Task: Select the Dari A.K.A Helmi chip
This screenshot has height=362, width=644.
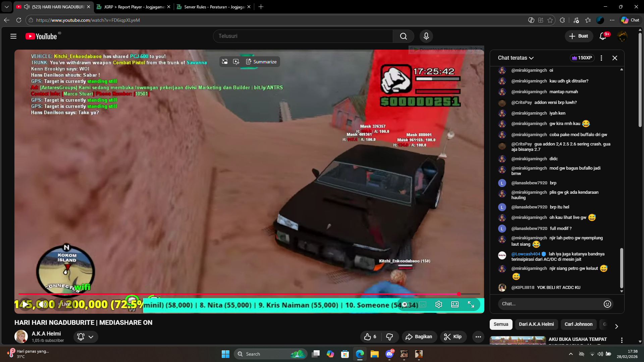Action: click(536, 324)
